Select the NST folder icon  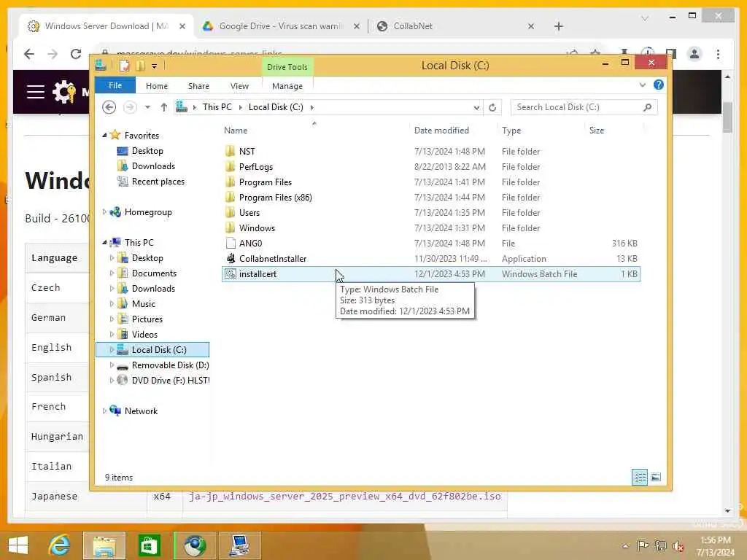click(230, 152)
